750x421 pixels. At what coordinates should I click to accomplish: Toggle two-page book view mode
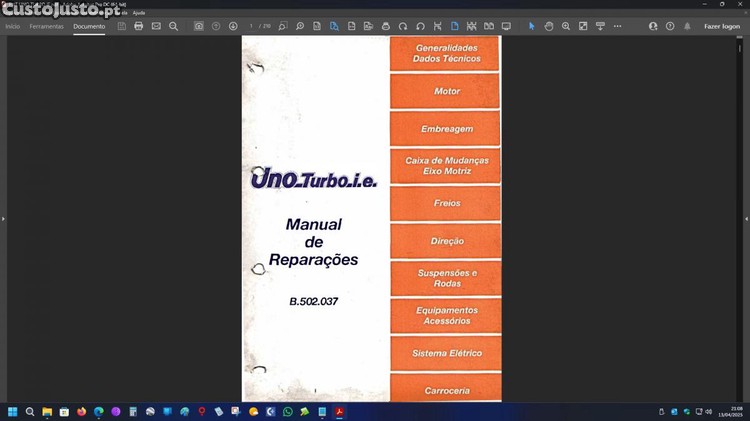pos(488,26)
